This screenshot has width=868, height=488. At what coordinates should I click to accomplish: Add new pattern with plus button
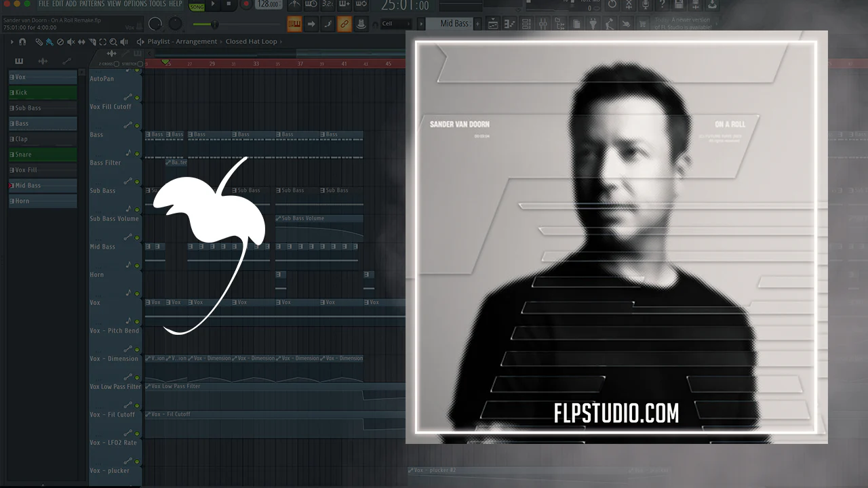pyautogui.click(x=477, y=24)
